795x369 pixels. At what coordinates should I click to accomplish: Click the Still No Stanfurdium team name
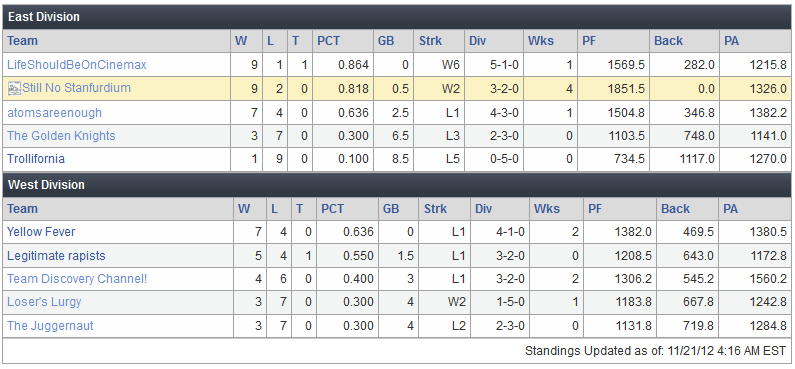pyautogui.click(x=77, y=88)
